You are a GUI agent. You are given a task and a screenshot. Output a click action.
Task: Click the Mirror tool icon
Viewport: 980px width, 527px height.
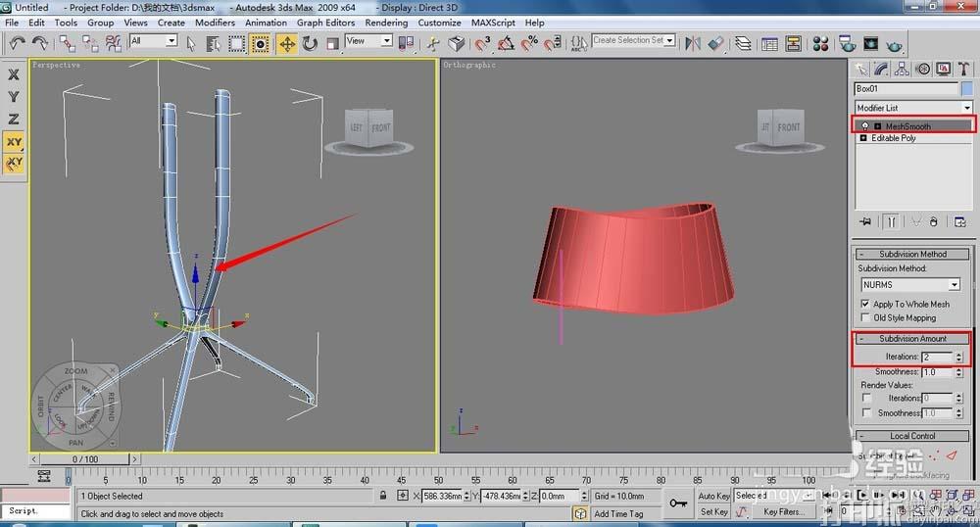(693, 43)
